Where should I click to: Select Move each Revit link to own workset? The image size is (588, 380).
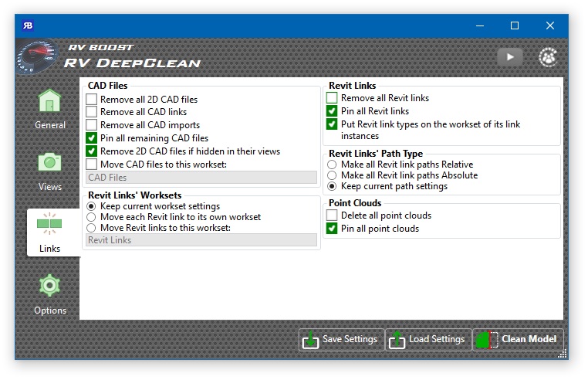coord(91,217)
